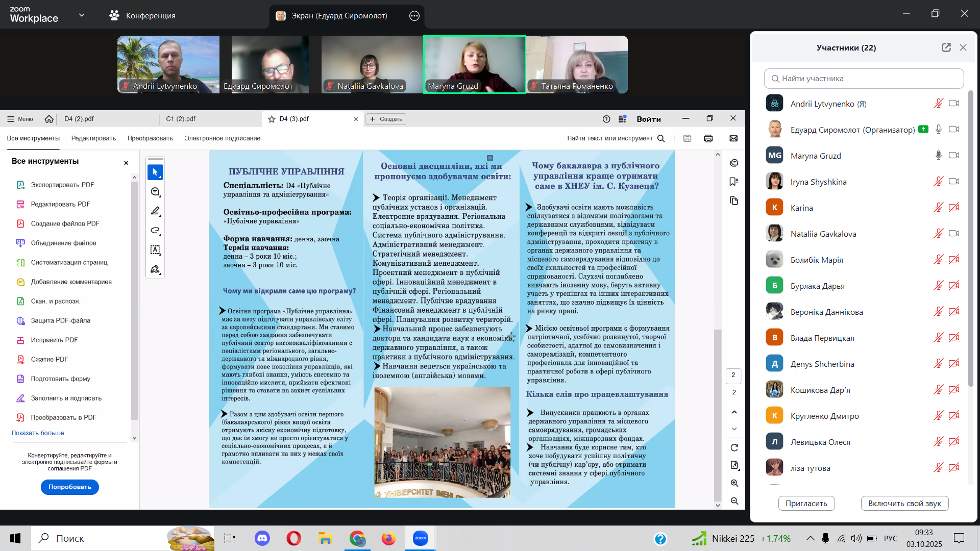Switch to the C1 (2).pdf tab

coord(181,119)
